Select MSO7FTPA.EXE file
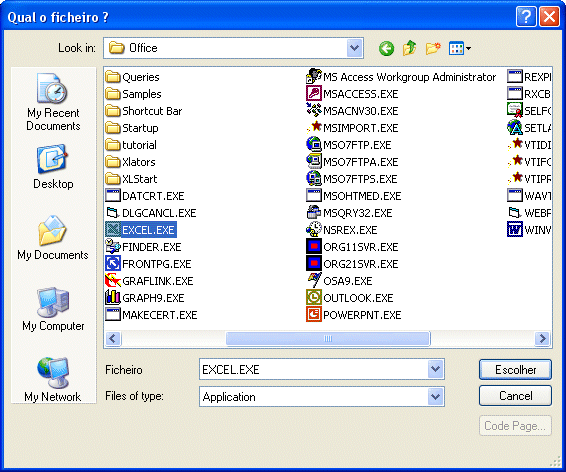This screenshot has width=566, height=472. [352, 162]
